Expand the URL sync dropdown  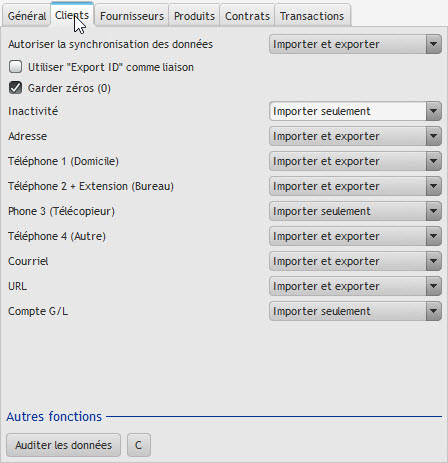click(x=355, y=286)
